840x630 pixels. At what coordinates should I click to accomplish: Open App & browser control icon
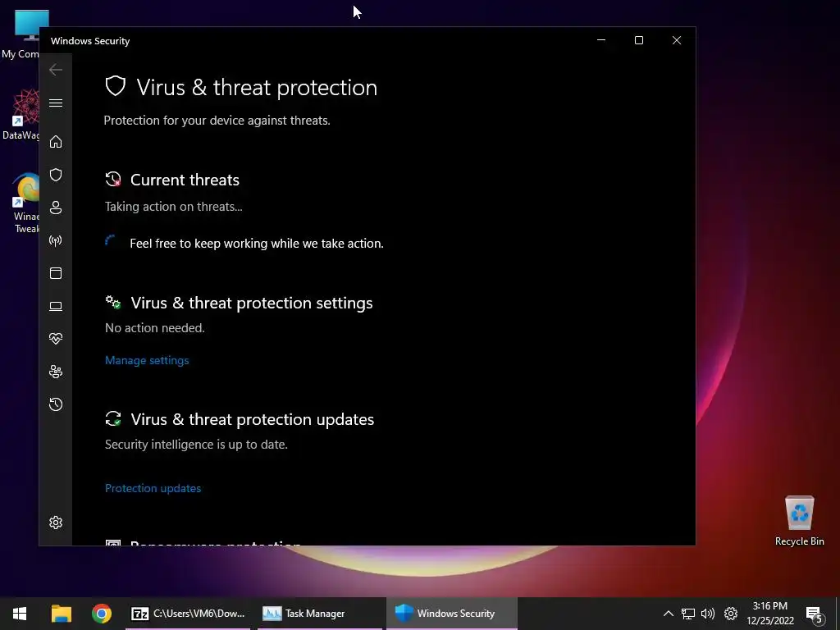coord(56,273)
